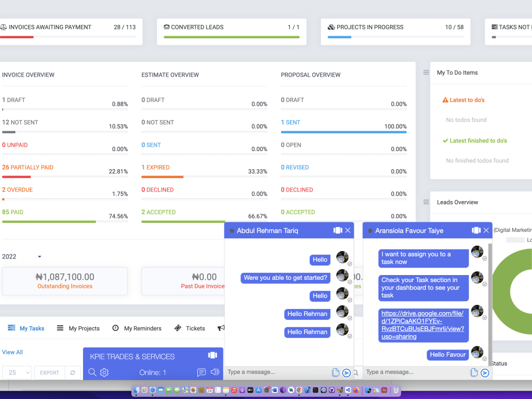Send the message in Aransiola Favour Taiye chat
532x399 pixels.
point(485,373)
